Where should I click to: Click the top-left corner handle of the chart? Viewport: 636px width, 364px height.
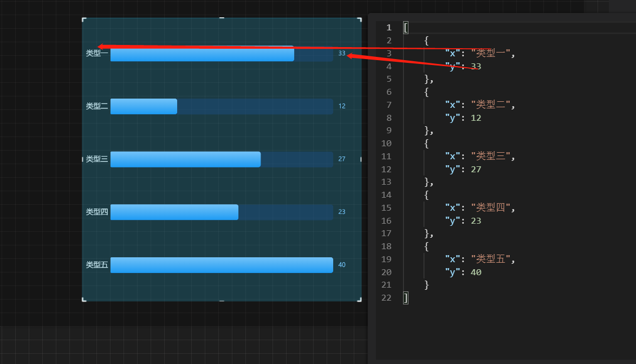coord(84,19)
